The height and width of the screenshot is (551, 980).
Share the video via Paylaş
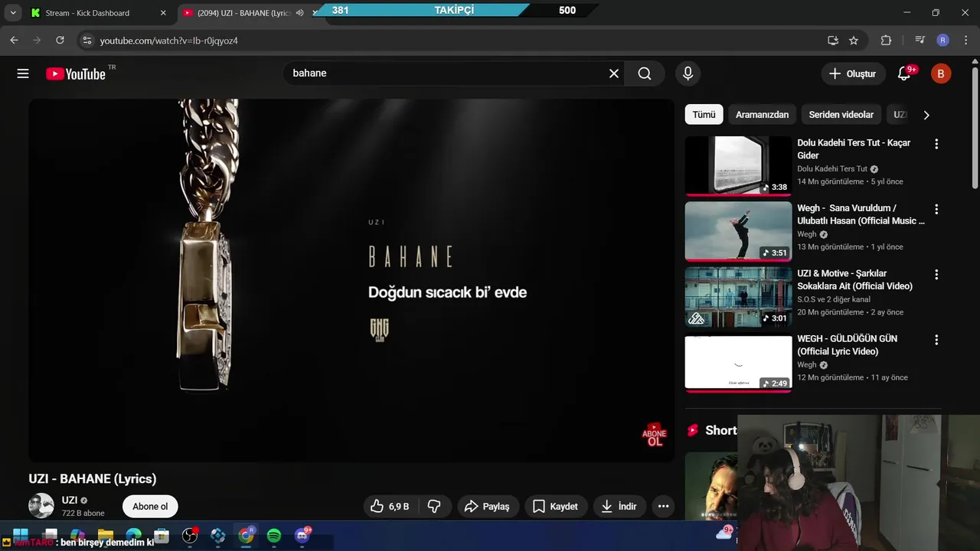pos(488,507)
